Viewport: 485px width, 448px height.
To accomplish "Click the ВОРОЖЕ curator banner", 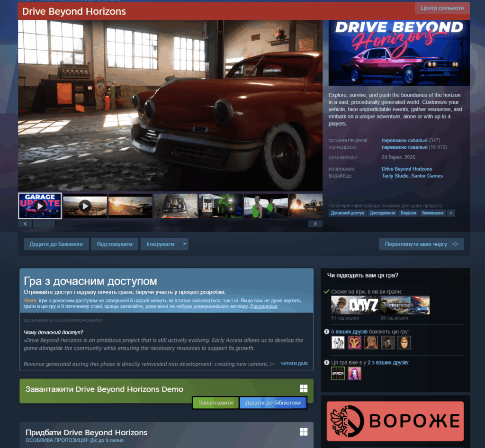I will click(395, 421).
